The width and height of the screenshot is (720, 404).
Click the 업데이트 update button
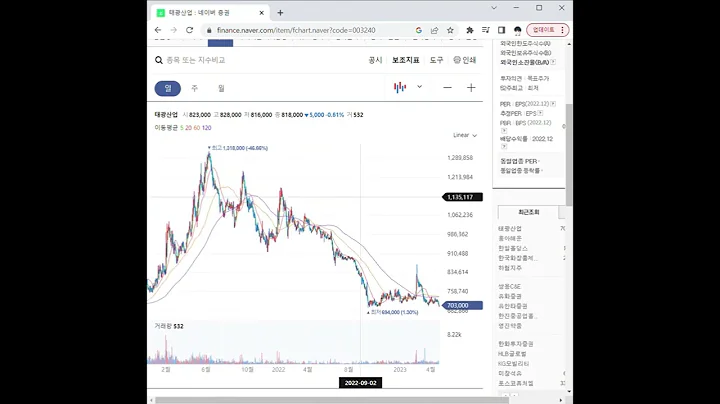tap(544, 30)
